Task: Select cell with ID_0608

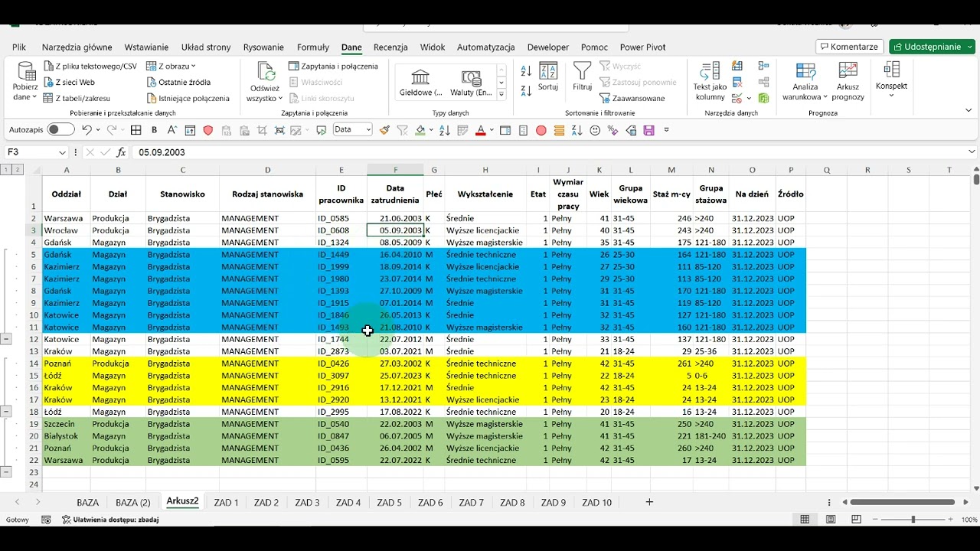Action: click(341, 230)
